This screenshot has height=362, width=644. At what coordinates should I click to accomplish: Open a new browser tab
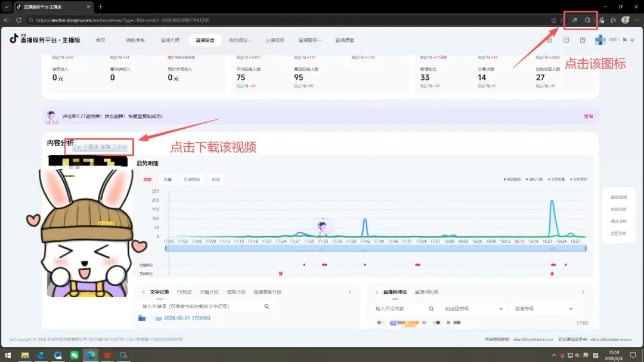[101, 7]
